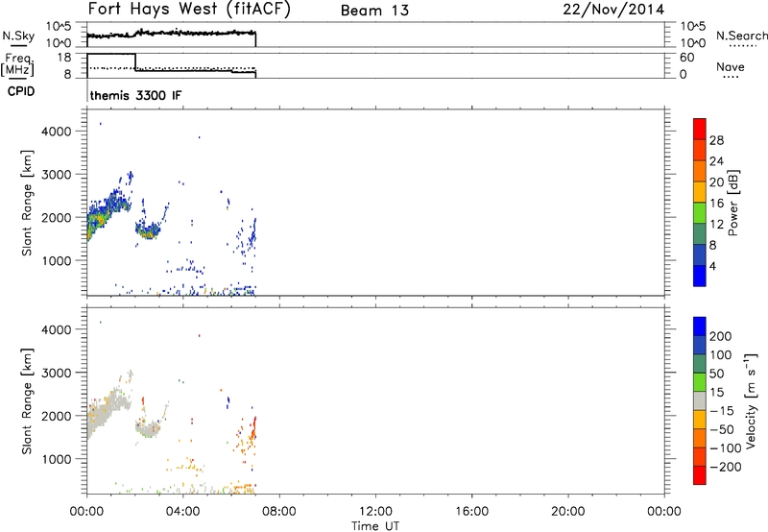Click the blue top of Velocity color bar
The height and width of the screenshot is (532, 768).
(x=700, y=326)
